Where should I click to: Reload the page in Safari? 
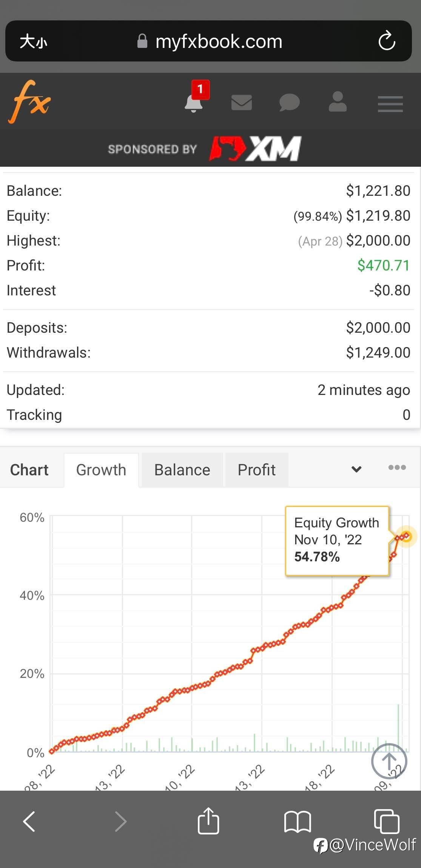387,41
